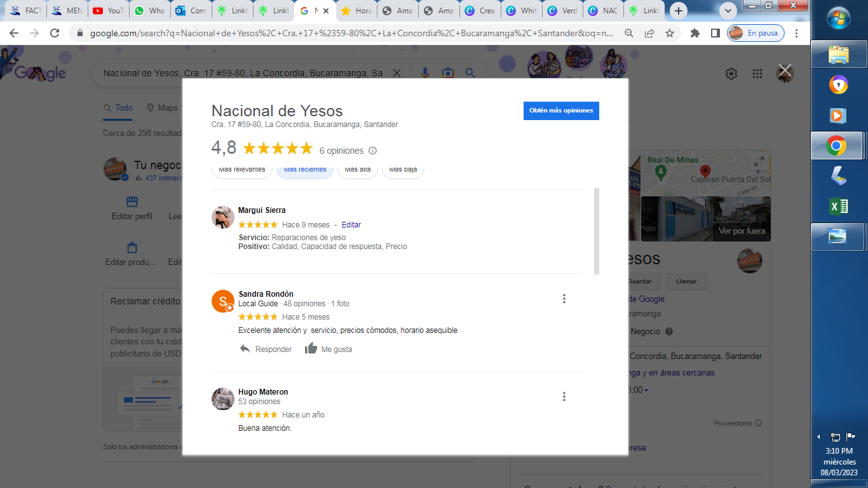
Task: Click Editar perfil storefront icon
Action: click(132, 202)
